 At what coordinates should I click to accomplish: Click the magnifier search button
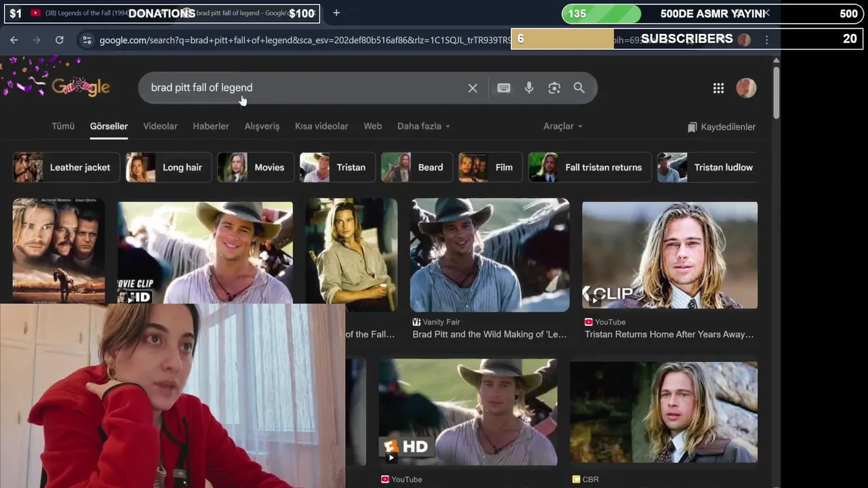coord(579,88)
